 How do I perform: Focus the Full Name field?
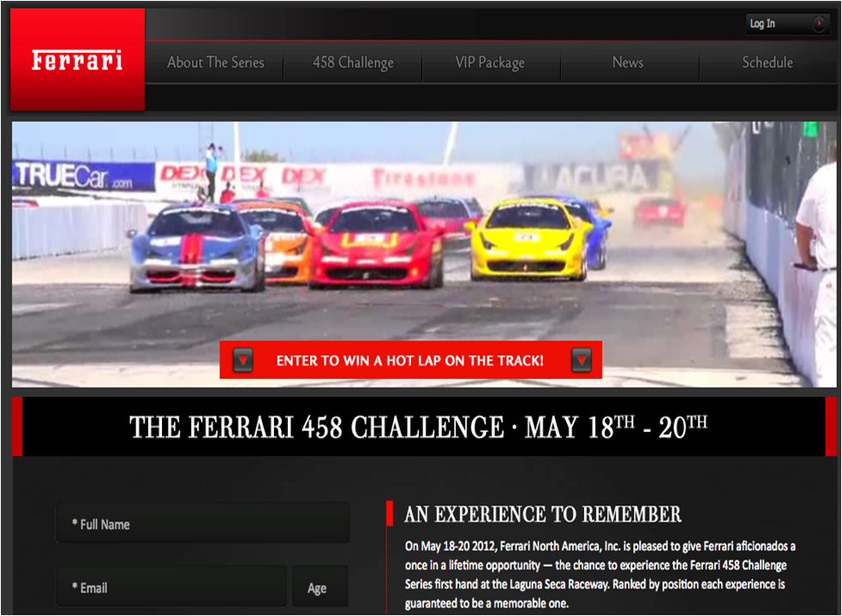202,523
